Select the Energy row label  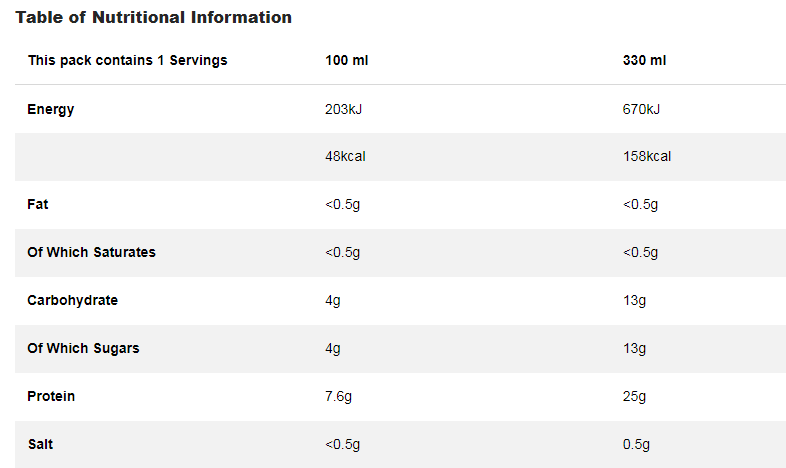coord(51,109)
